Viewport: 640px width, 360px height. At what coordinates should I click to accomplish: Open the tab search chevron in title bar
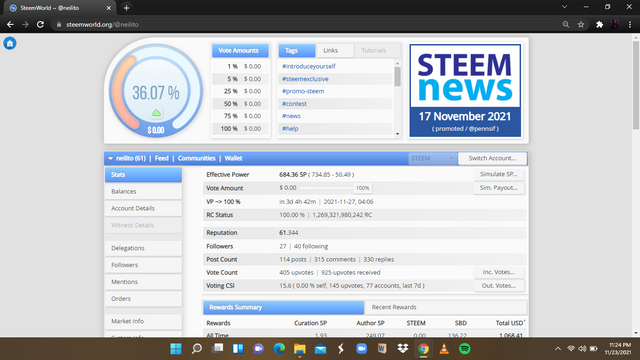pos(564,7)
